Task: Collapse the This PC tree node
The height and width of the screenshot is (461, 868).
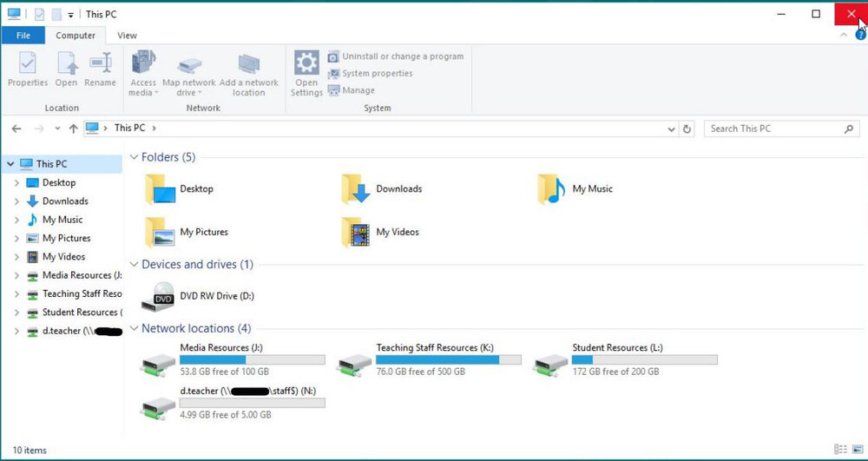Action: tap(10, 164)
